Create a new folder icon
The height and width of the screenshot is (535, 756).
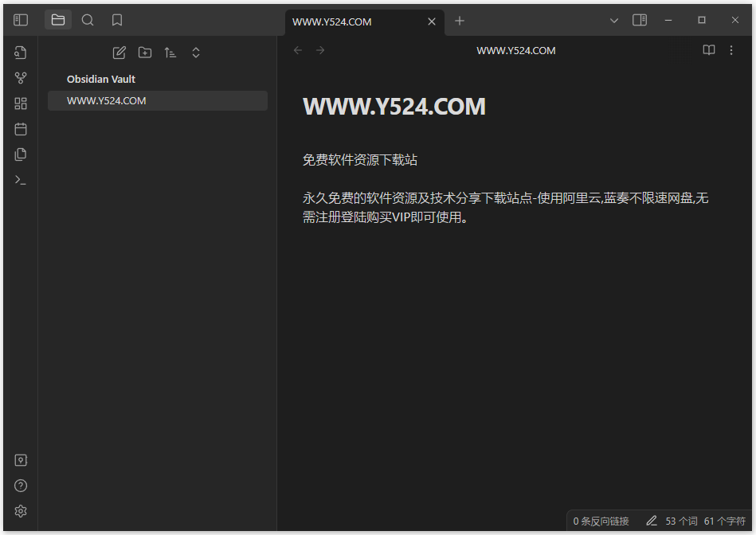pos(145,53)
